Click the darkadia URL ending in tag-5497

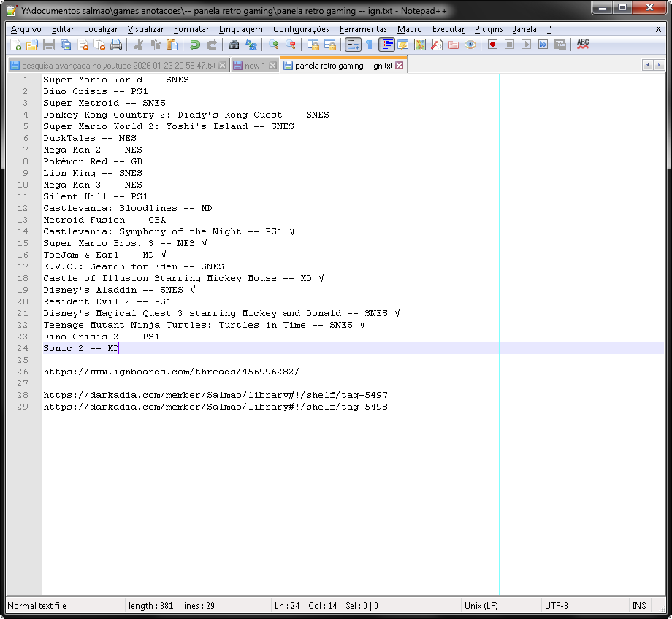[x=215, y=395]
